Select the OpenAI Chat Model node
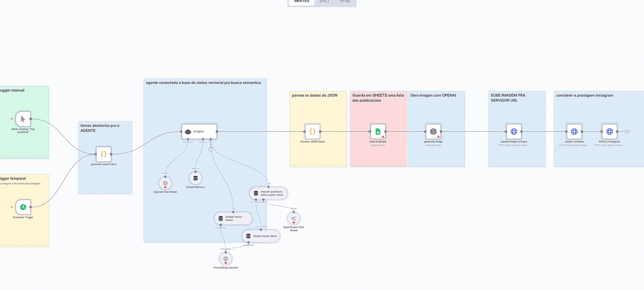This screenshot has width=644, height=290. coord(165,183)
